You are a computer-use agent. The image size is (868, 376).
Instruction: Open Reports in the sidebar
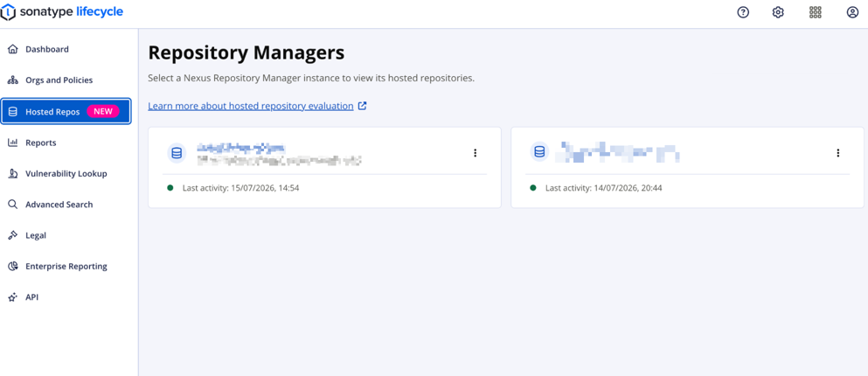66,143
